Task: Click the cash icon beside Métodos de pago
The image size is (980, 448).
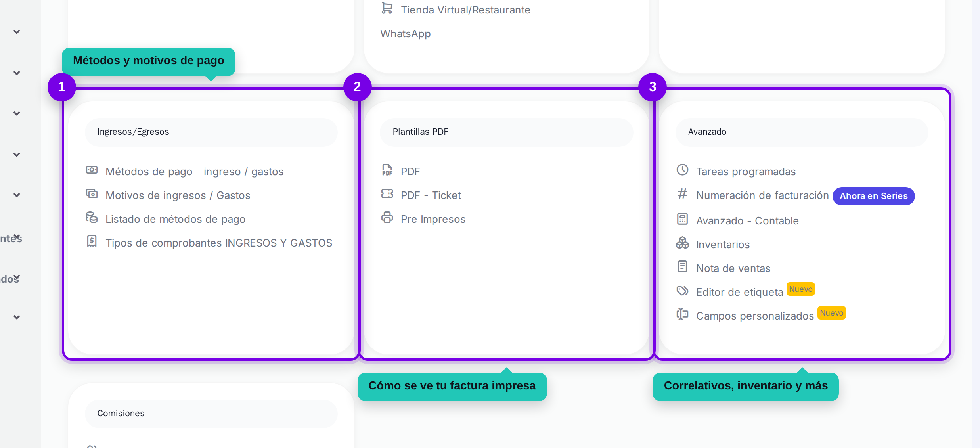Action: pos(92,170)
